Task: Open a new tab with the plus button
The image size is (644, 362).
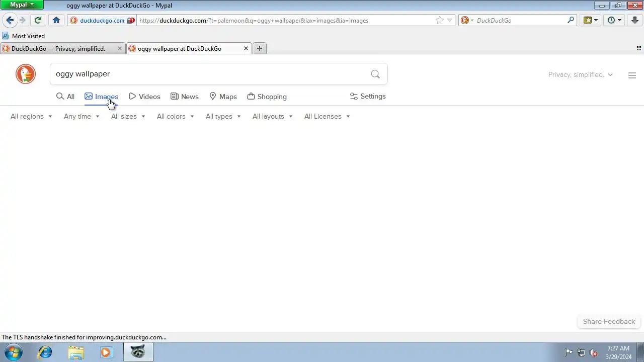Action: [x=260, y=49]
